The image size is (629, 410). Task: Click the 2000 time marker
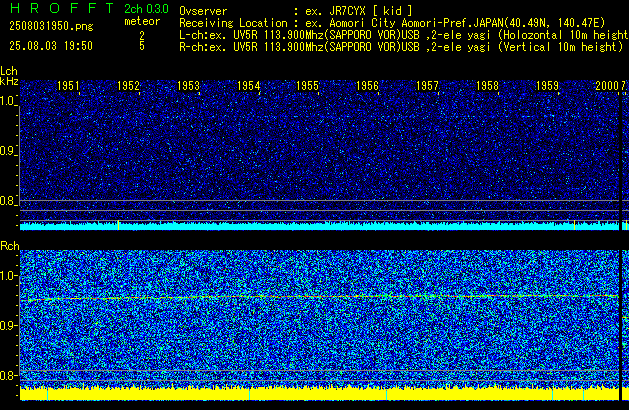point(607,86)
